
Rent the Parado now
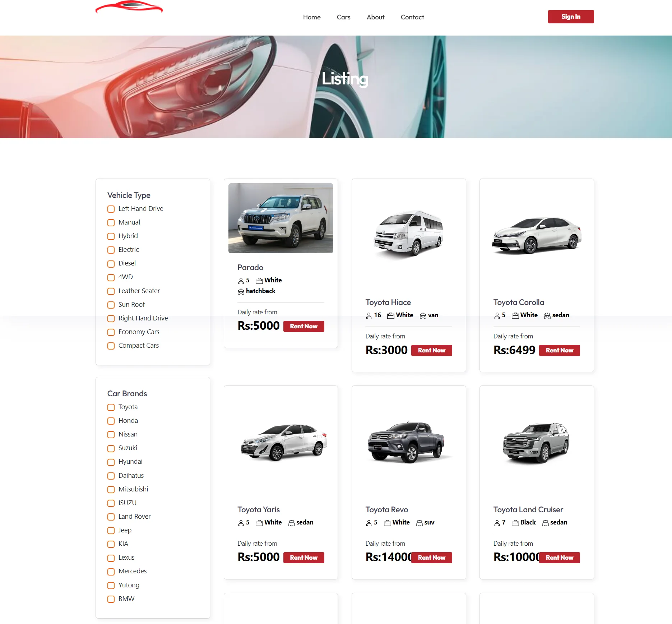[x=303, y=326]
